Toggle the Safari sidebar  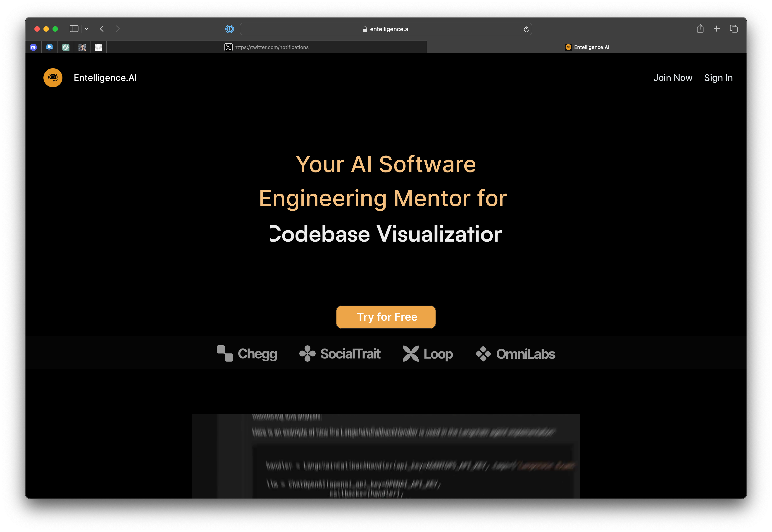coord(74,29)
